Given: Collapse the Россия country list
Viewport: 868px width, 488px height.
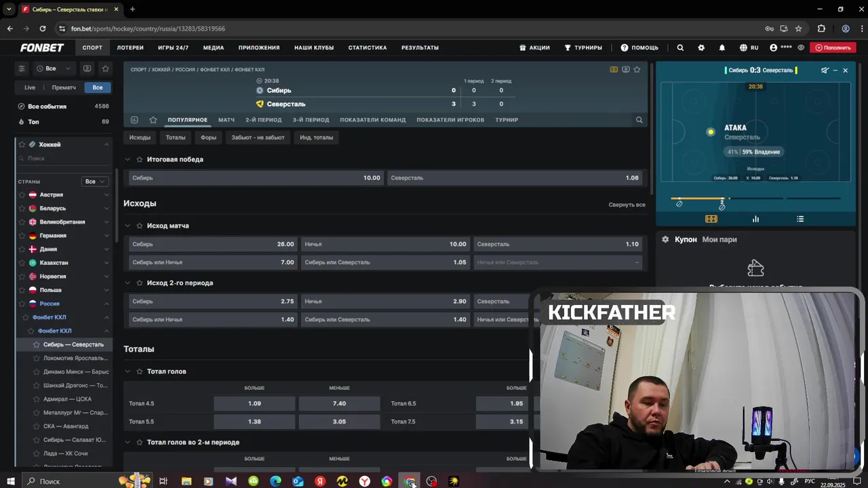Looking at the screenshot, I should point(106,304).
